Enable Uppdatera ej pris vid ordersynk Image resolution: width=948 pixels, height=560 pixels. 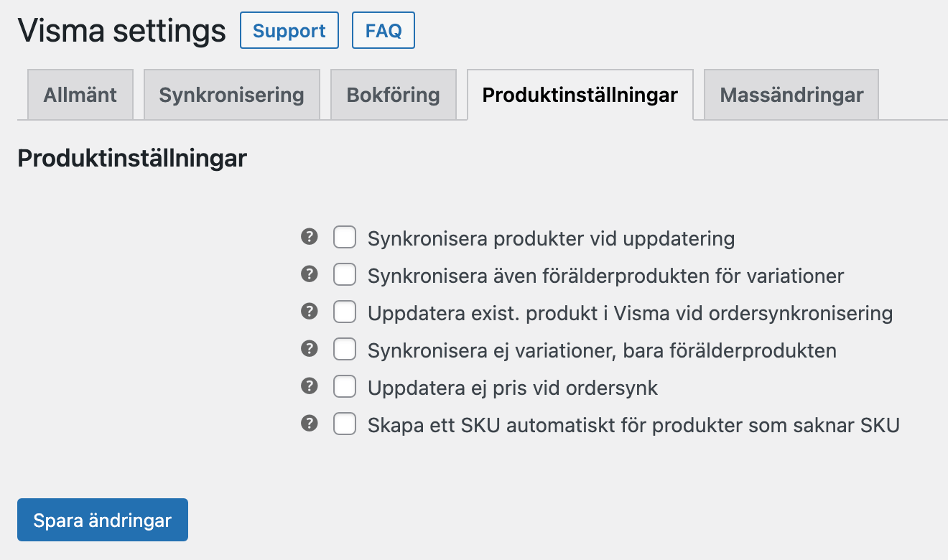[x=345, y=387]
